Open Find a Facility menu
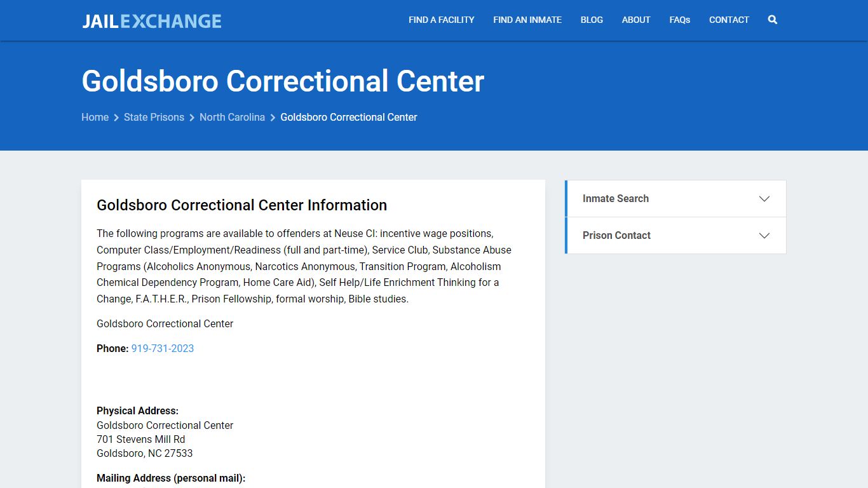 (441, 20)
